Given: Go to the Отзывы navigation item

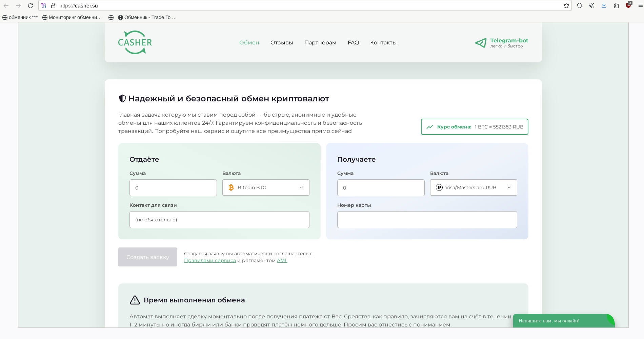Looking at the screenshot, I should coord(281,43).
